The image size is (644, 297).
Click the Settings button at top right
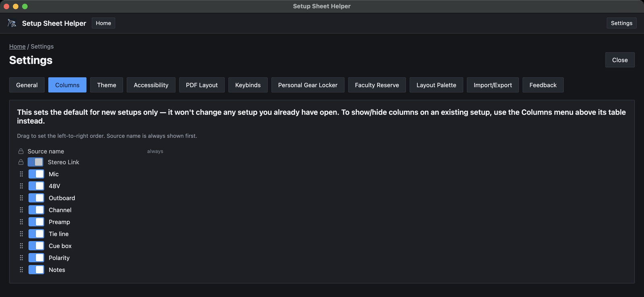click(x=621, y=23)
